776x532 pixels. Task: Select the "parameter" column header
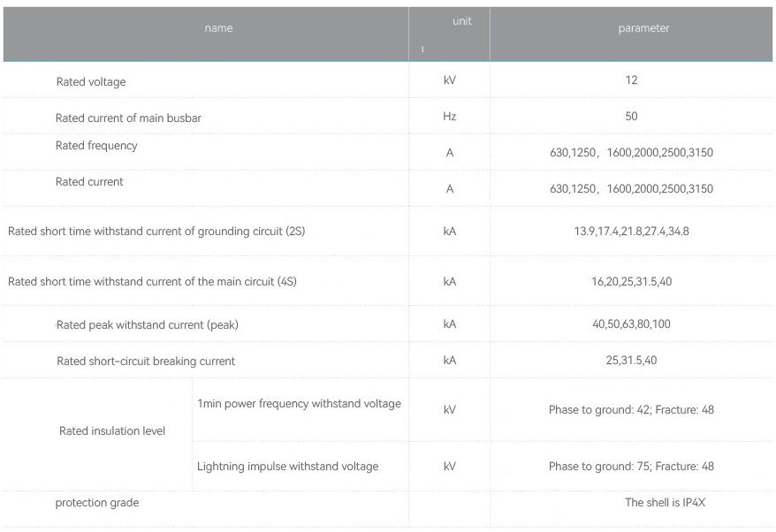[x=643, y=28]
